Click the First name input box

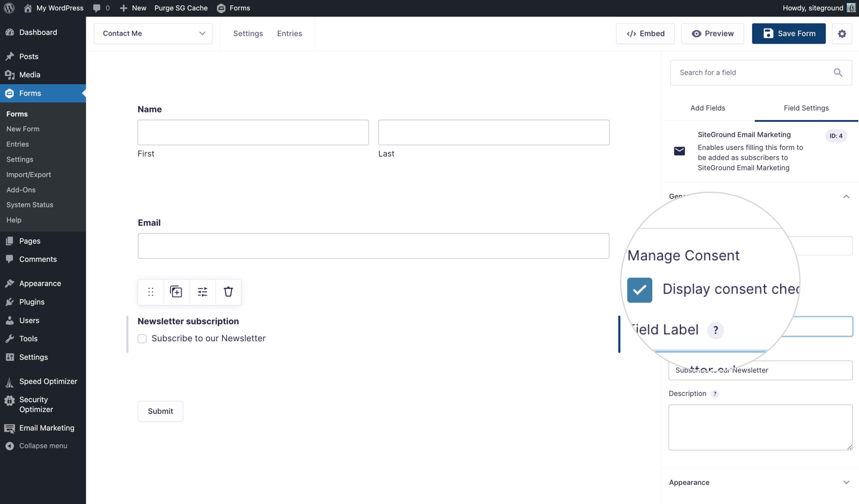(253, 132)
